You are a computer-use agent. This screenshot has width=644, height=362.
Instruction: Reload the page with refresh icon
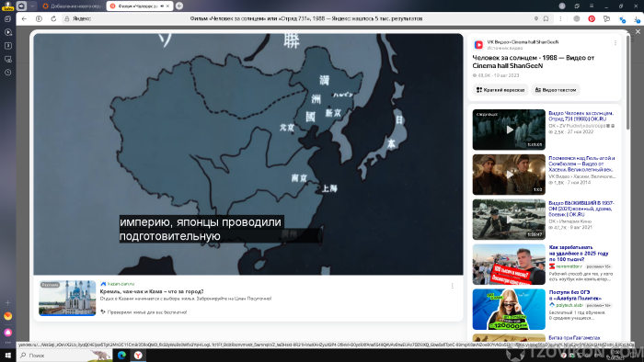pyautogui.click(x=53, y=19)
